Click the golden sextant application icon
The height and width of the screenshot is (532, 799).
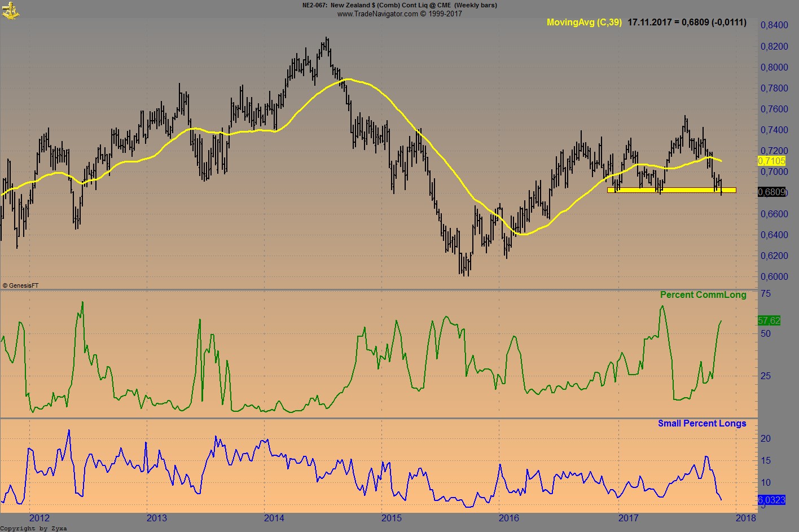coord(10,10)
